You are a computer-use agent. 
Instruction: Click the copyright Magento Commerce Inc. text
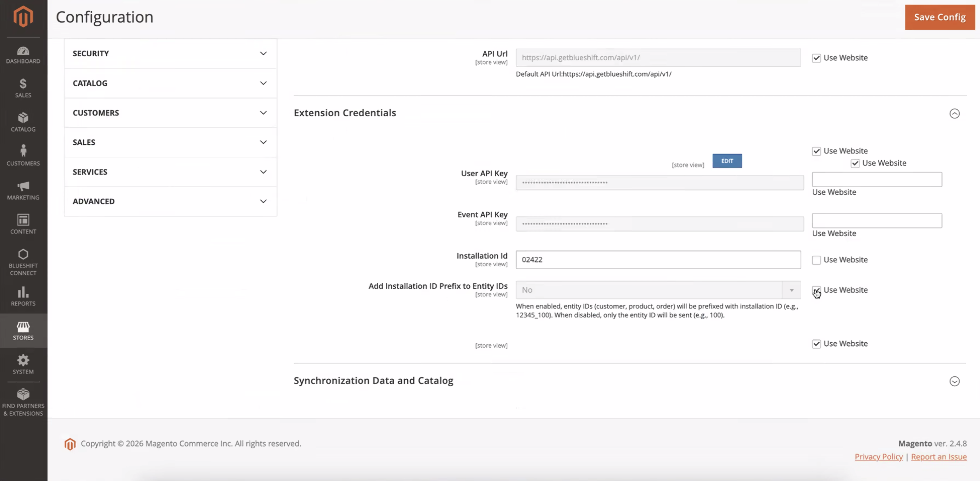point(190,444)
